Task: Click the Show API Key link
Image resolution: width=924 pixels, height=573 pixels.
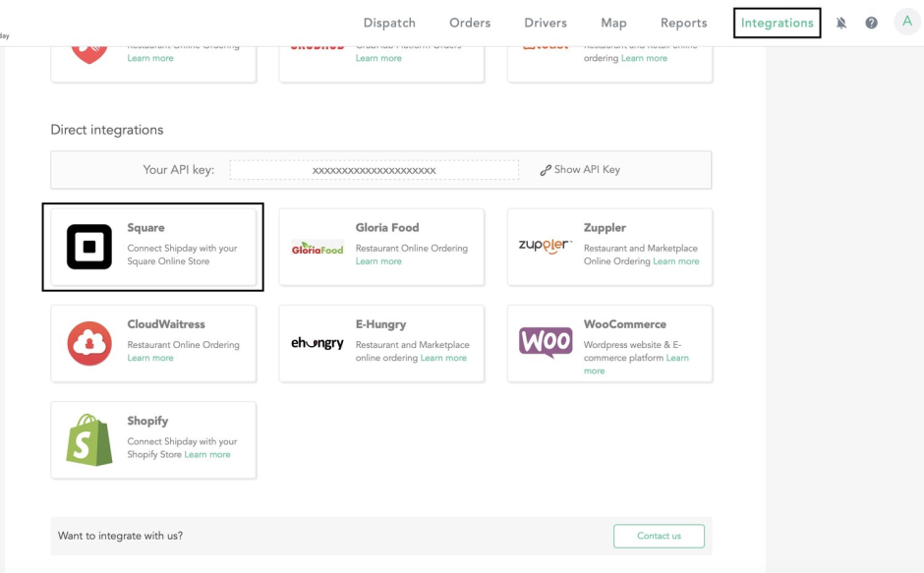Action: pyautogui.click(x=587, y=170)
